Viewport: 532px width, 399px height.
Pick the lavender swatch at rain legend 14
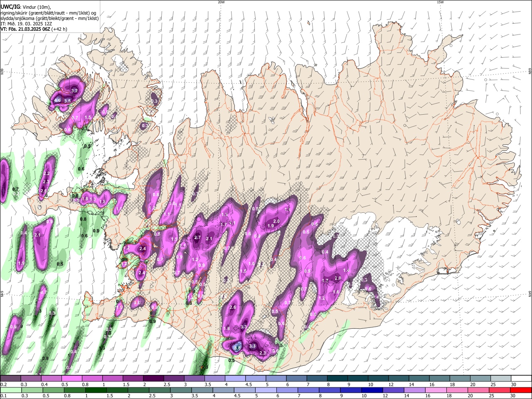(414, 390)
